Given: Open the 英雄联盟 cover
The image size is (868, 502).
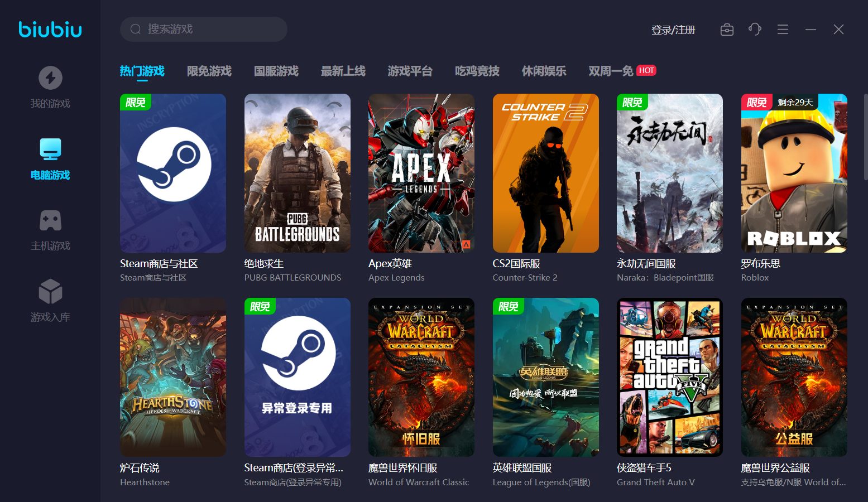Looking at the screenshot, I should pyautogui.click(x=546, y=377).
